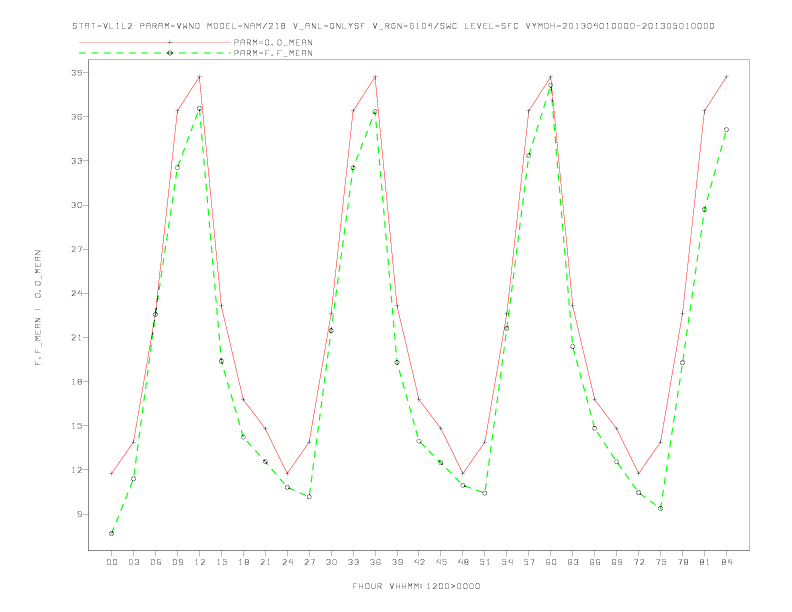Click the y-axis tick label 33
This screenshot has height=612, width=792.
pos(76,161)
